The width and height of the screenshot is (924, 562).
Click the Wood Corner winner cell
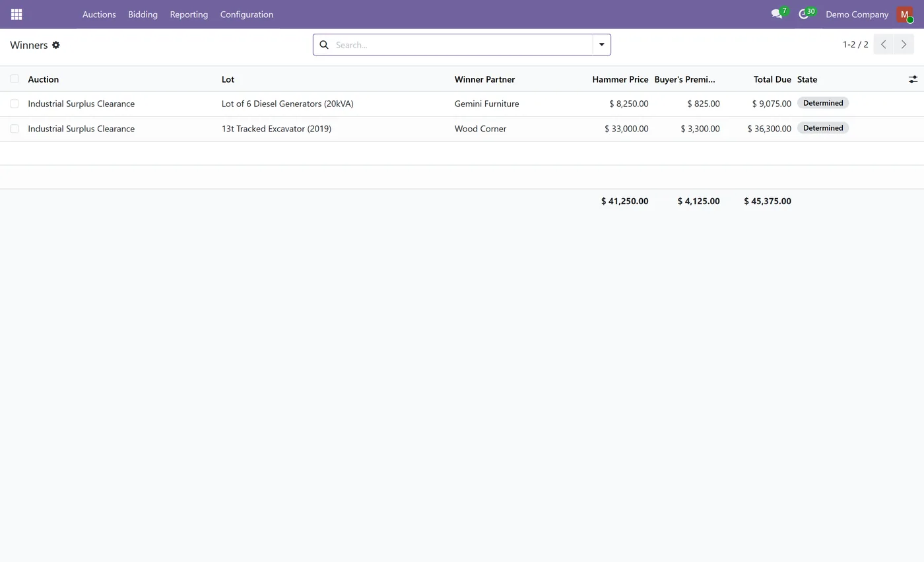point(480,129)
